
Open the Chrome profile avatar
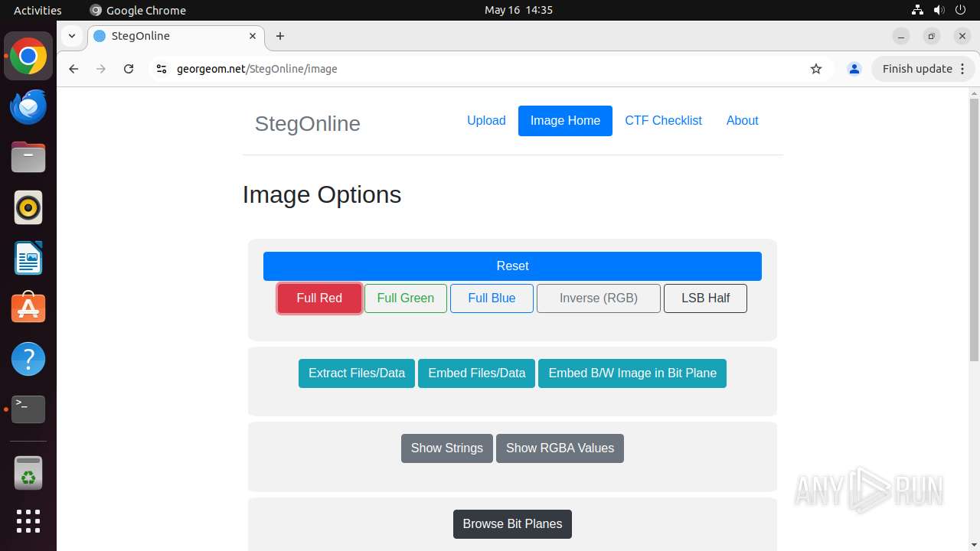click(x=854, y=69)
